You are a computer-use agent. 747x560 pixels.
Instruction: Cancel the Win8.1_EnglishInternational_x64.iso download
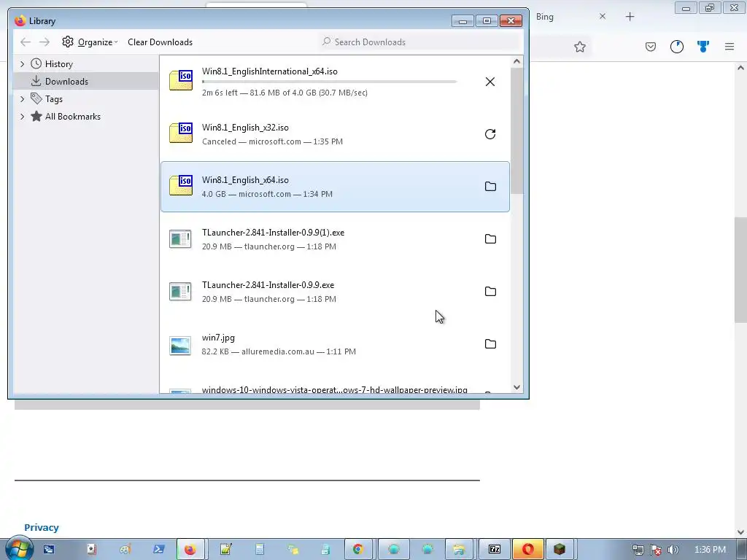pyautogui.click(x=489, y=82)
